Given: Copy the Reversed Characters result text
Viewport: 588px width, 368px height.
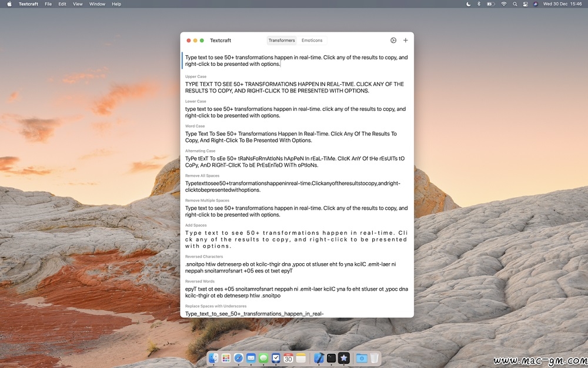Looking at the screenshot, I should (290, 267).
